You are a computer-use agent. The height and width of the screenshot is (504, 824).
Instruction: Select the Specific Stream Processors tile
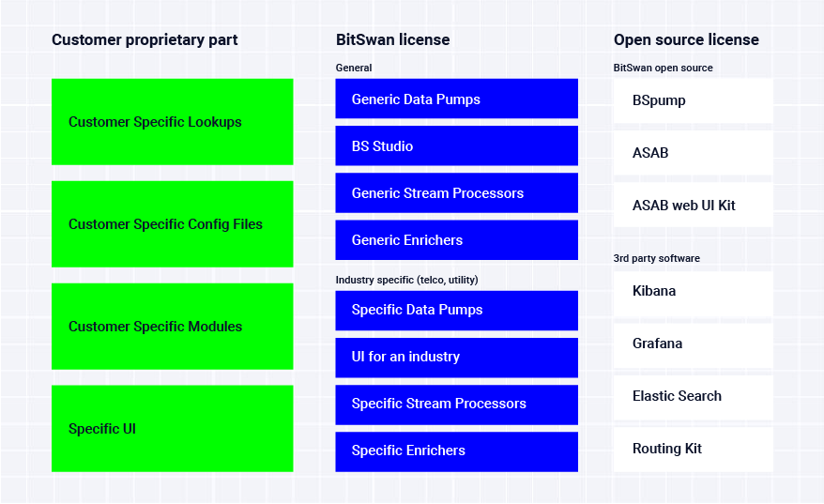pos(457,405)
